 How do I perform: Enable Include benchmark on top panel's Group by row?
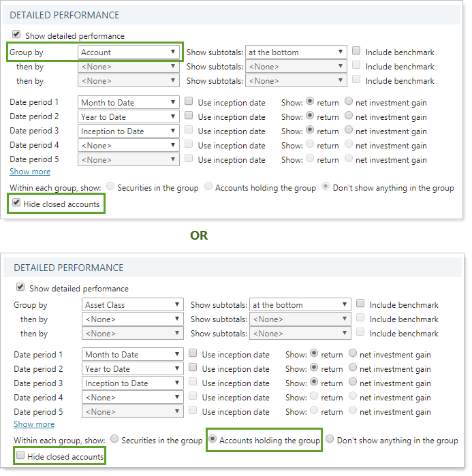click(356, 52)
